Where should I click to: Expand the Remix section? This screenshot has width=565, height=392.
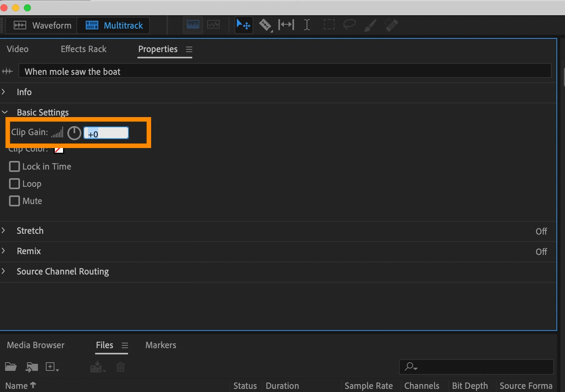click(4, 251)
